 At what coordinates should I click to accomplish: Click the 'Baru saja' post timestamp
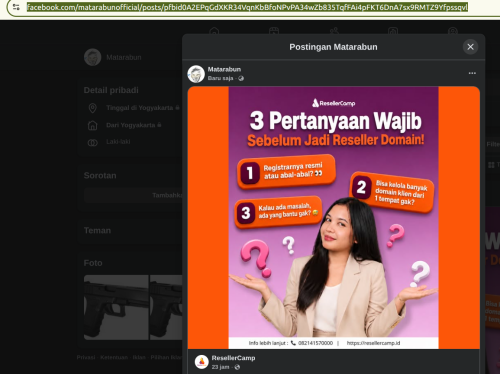pyautogui.click(x=220, y=78)
